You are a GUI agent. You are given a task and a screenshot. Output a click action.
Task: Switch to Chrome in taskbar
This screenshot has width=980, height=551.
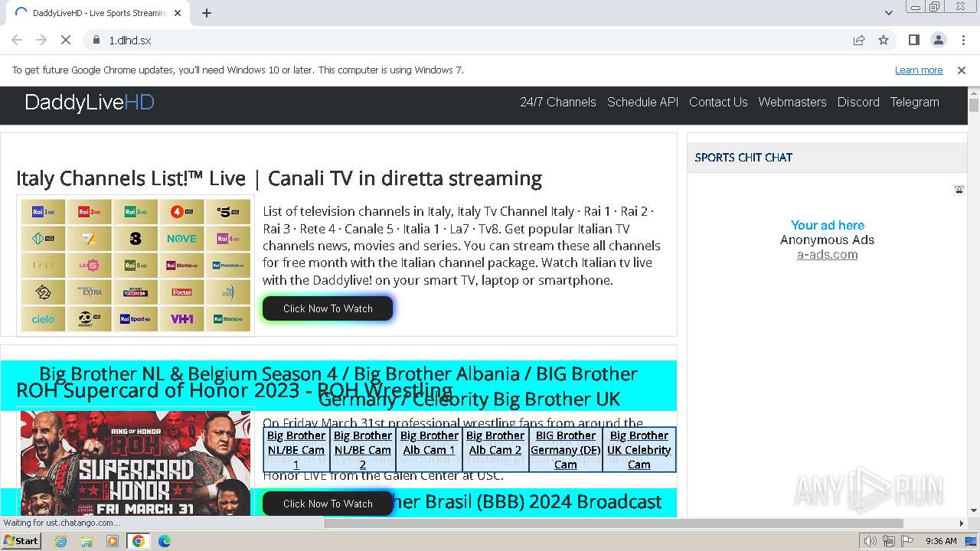point(139,541)
